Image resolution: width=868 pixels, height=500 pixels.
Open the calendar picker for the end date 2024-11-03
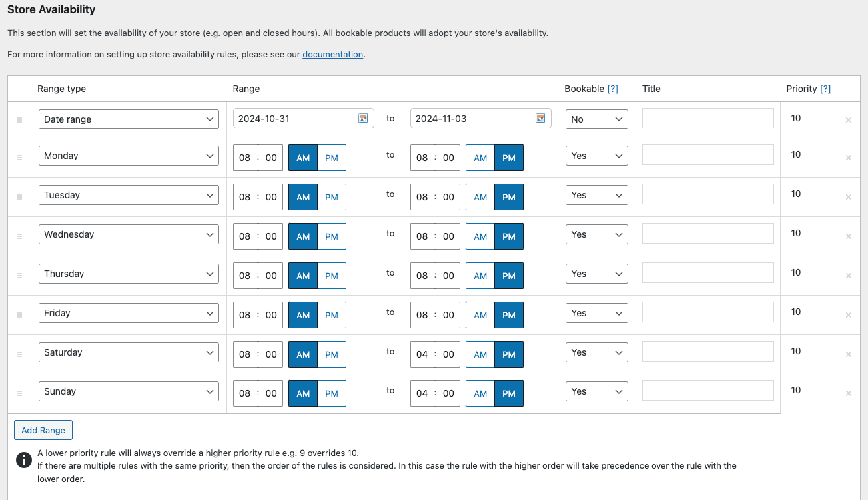pyautogui.click(x=540, y=118)
